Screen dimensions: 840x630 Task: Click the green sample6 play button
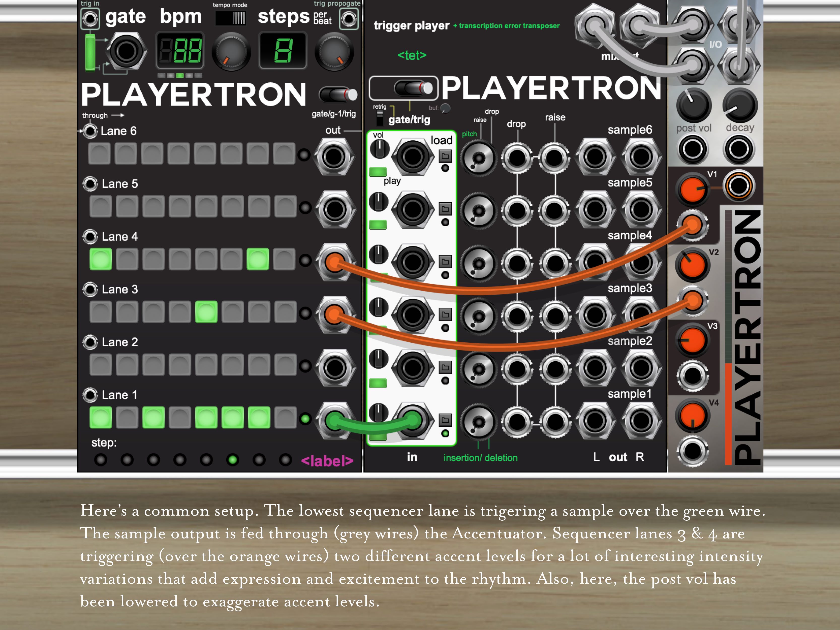click(x=378, y=172)
